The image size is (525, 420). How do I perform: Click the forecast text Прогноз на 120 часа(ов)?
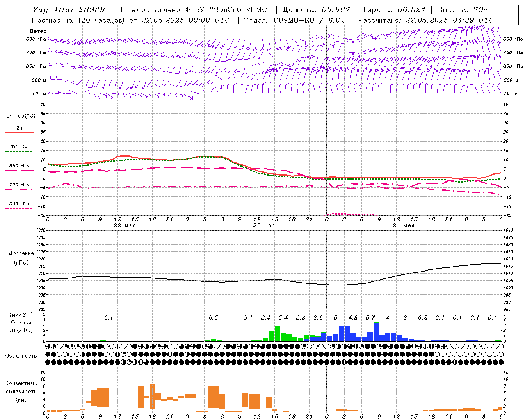click(x=79, y=20)
